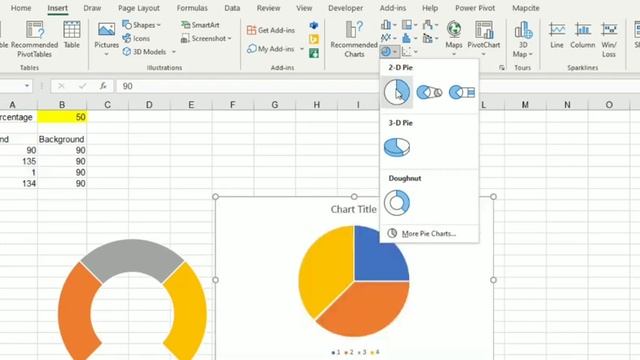
Task: Expand the 3D Models dropdown arrow
Action: (174, 52)
